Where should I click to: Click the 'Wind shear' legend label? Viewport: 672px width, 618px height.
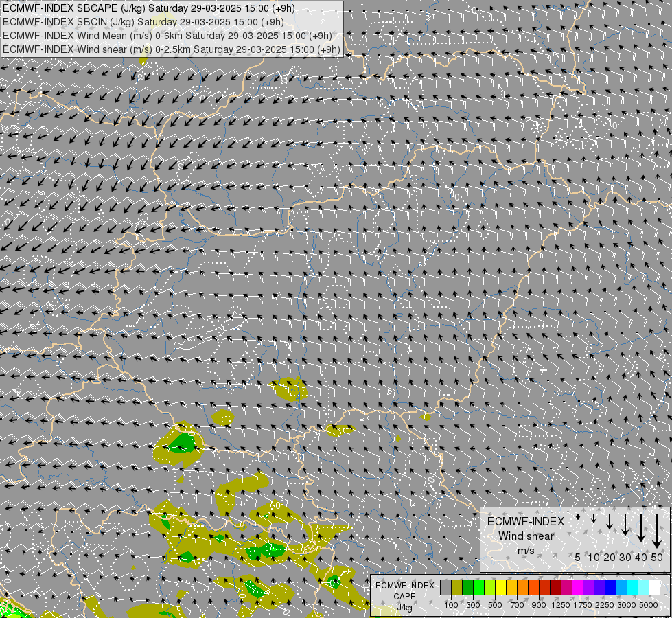[526, 536]
